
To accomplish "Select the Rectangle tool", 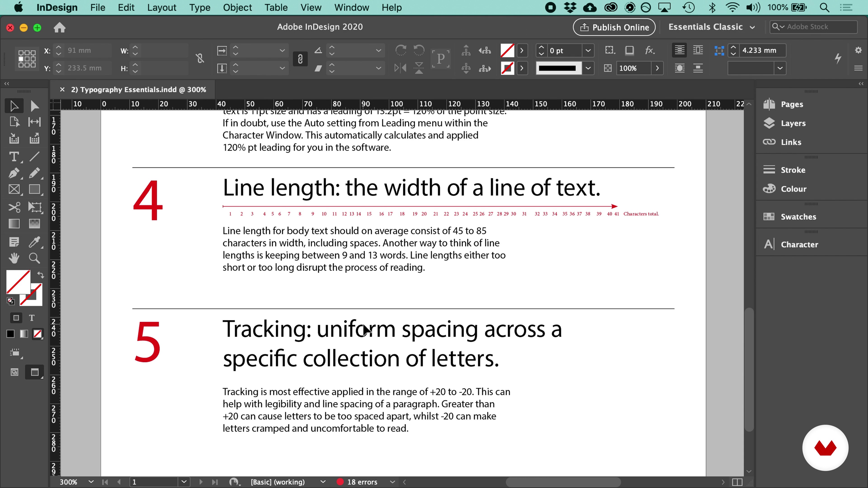I will click(x=34, y=189).
